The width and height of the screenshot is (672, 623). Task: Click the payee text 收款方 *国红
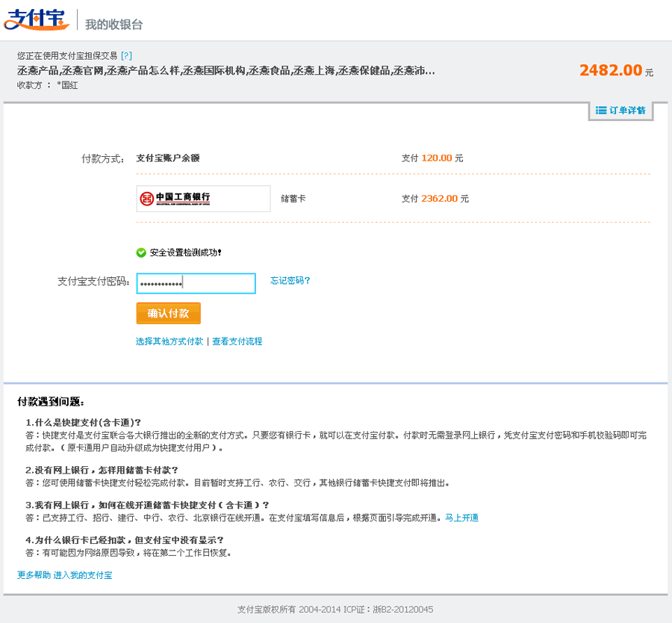pyautogui.click(x=48, y=85)
